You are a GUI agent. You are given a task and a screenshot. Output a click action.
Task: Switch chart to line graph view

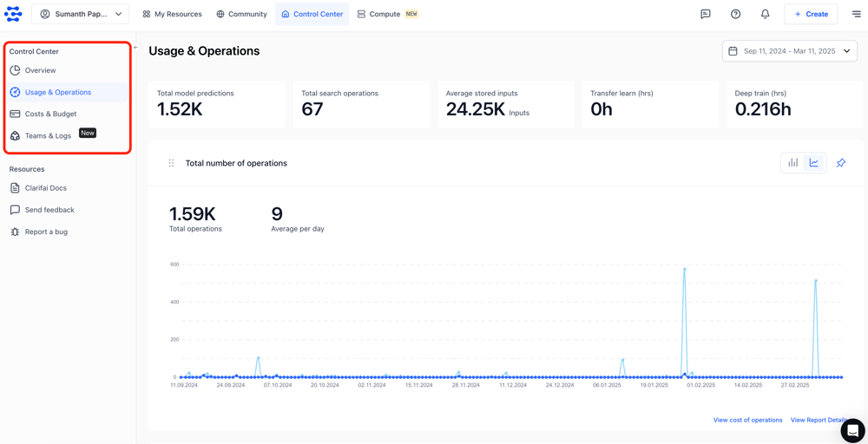pyautogui.click(x=814, y=163)
